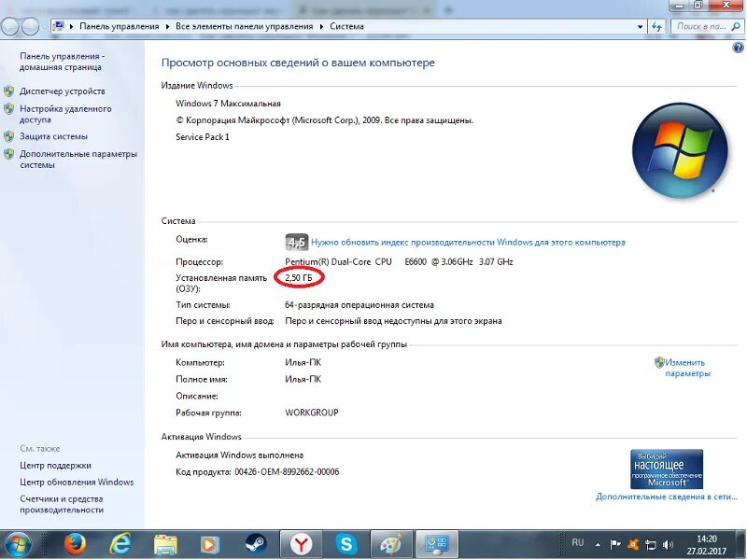Click the Forward navigation button
Screen dimensions: 747x560
tap(30, 27)
